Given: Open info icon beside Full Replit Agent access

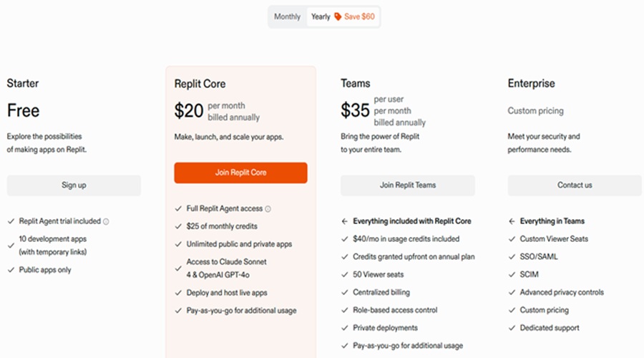Looking at the screenshot, I should point(268,209).
